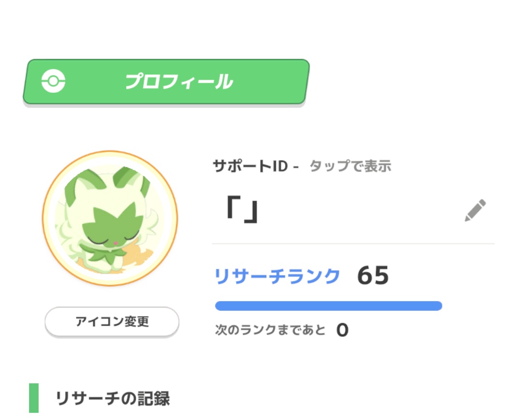Image resolution: width=522 pixels, height=420 pixels.
Task: Click the divider line below the name
Action: pos(353,244)
